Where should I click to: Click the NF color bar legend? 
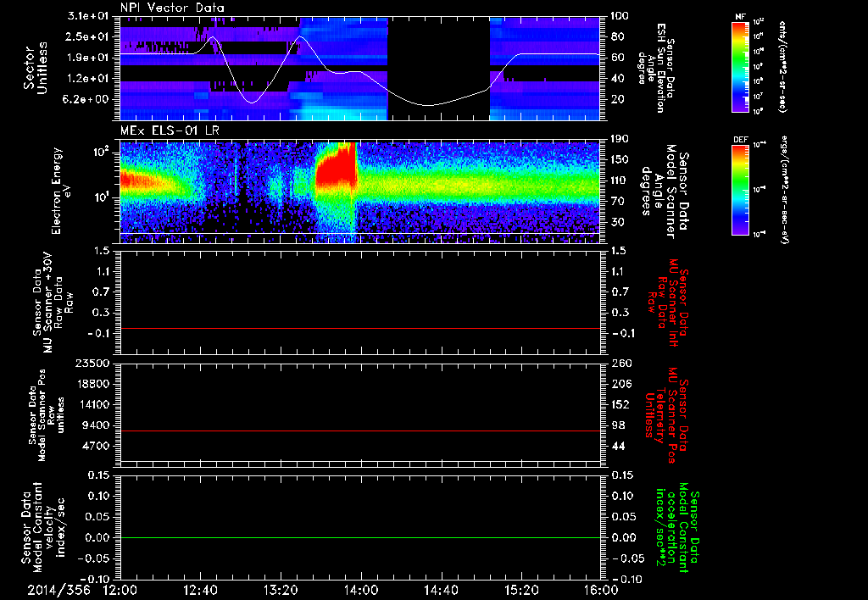740,66
